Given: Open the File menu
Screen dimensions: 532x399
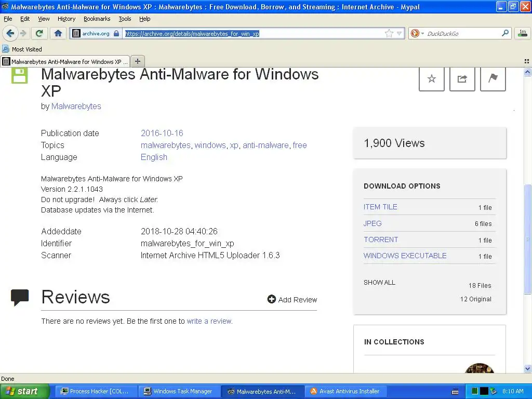Looking at the screenshot, I should tap(8, 19).
